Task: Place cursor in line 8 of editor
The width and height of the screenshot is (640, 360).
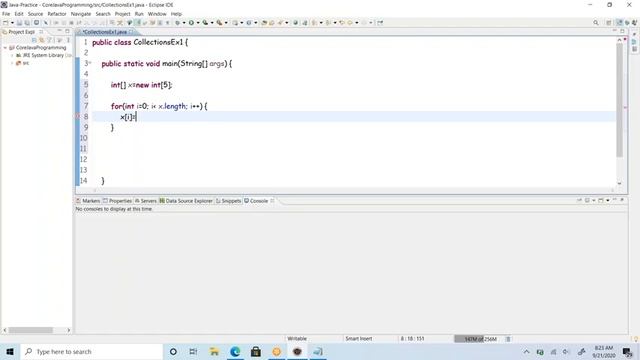Action: pos(353,117)
